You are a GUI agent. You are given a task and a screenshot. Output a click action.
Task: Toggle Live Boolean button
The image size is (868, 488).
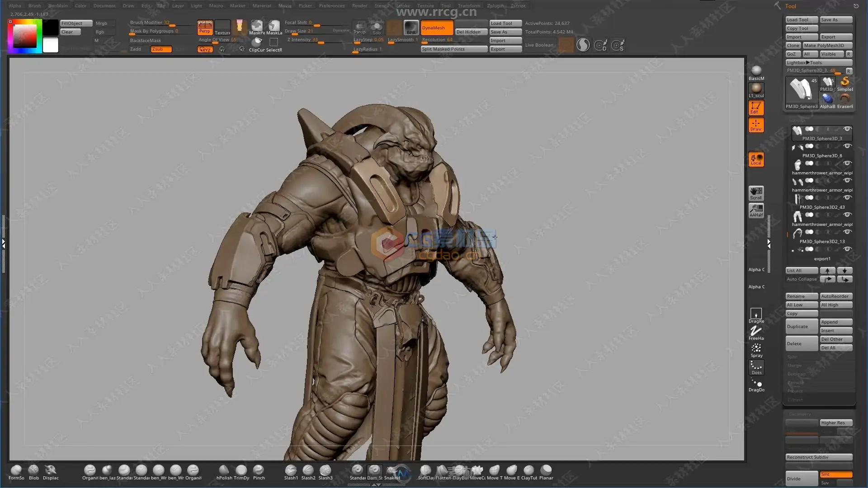tap(538, 45)
